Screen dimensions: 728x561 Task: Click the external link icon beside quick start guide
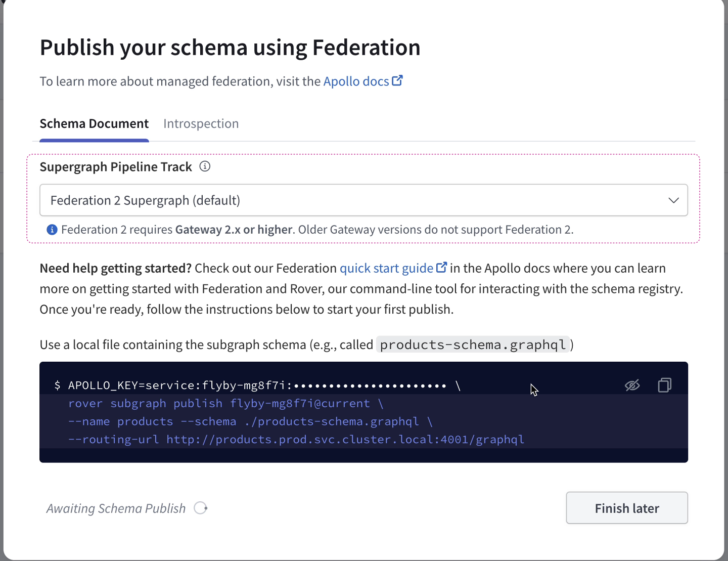point(442,267)
